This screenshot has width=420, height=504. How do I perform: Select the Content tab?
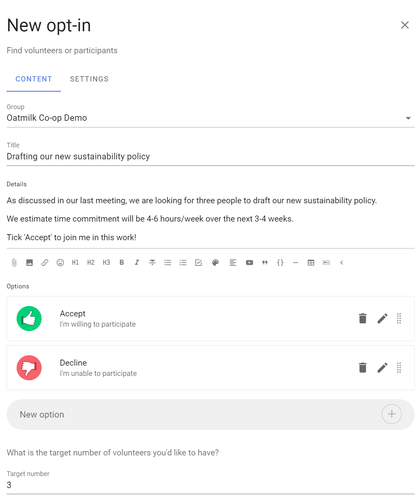pos(34,79)
